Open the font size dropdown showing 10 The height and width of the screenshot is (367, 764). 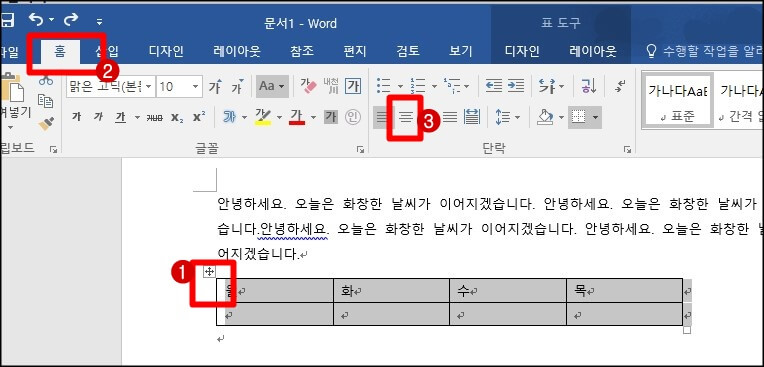[x=195, y=87]
